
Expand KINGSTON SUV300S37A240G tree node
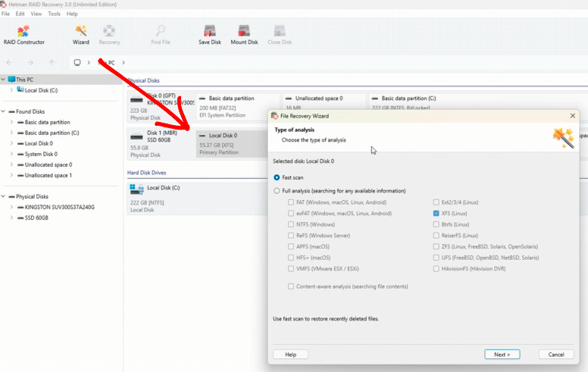pos(11,207)
